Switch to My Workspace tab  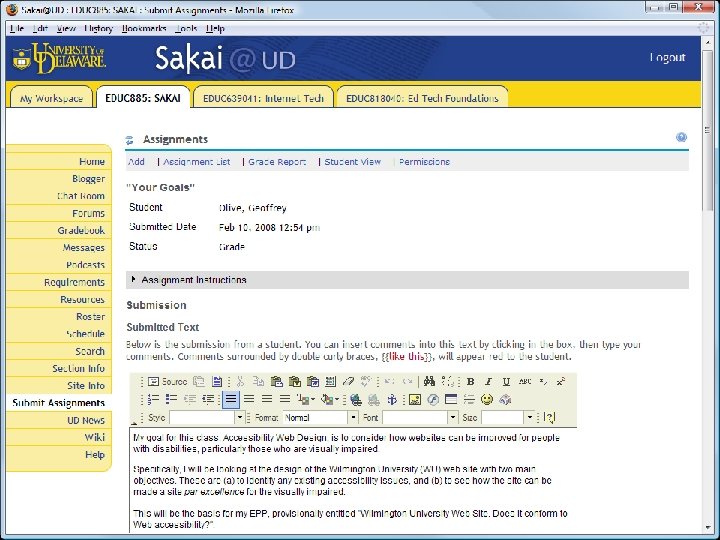click(x=51, y=98)
